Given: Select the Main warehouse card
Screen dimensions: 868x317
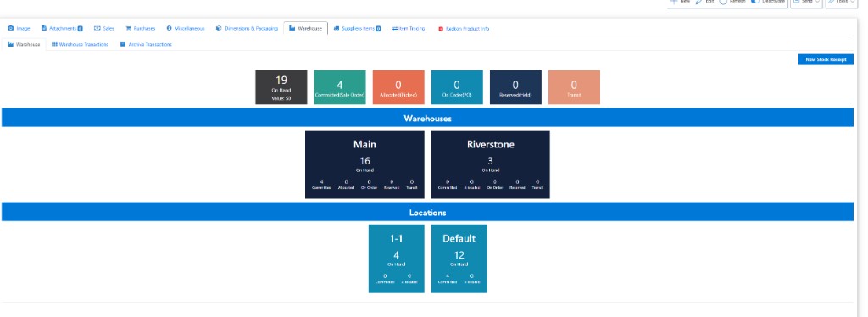Looking at the screenshot, I should point(364,164).
